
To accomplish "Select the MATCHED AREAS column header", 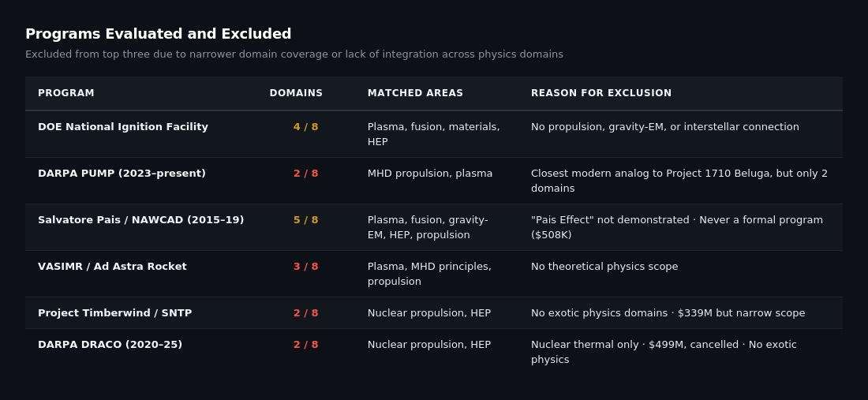I will tap(415, 93).
